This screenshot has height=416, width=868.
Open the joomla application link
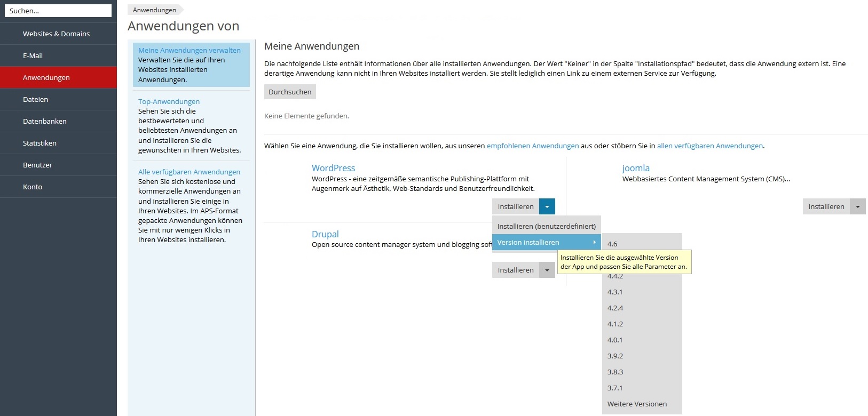coord(636,168)
